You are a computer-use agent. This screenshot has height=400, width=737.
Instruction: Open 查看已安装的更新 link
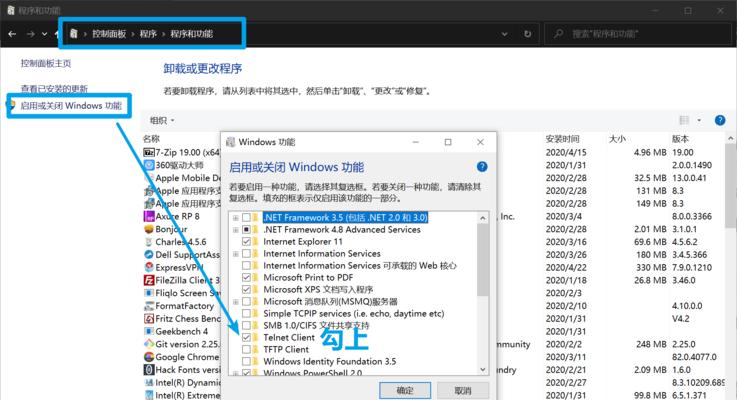[x=54, y=88]
